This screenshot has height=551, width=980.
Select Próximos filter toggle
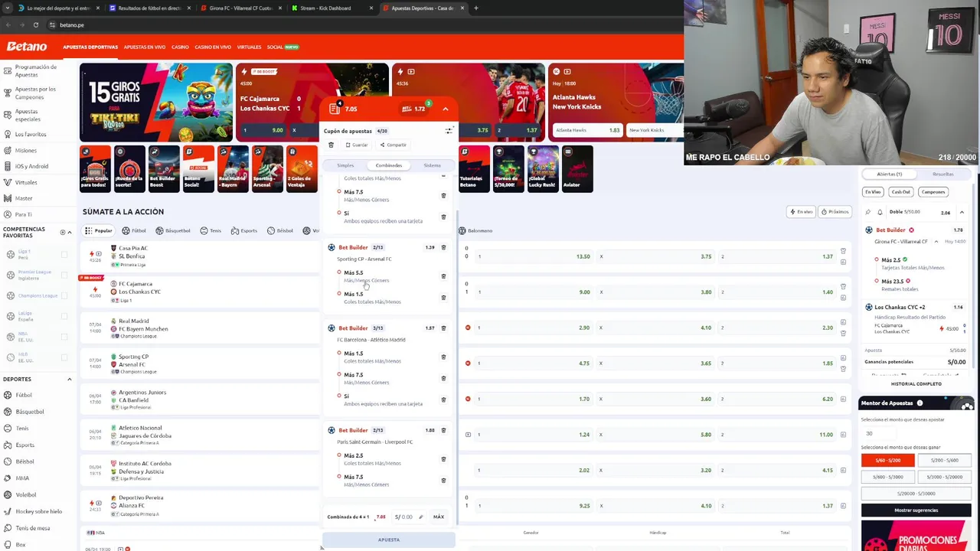[x=835, y=212]
